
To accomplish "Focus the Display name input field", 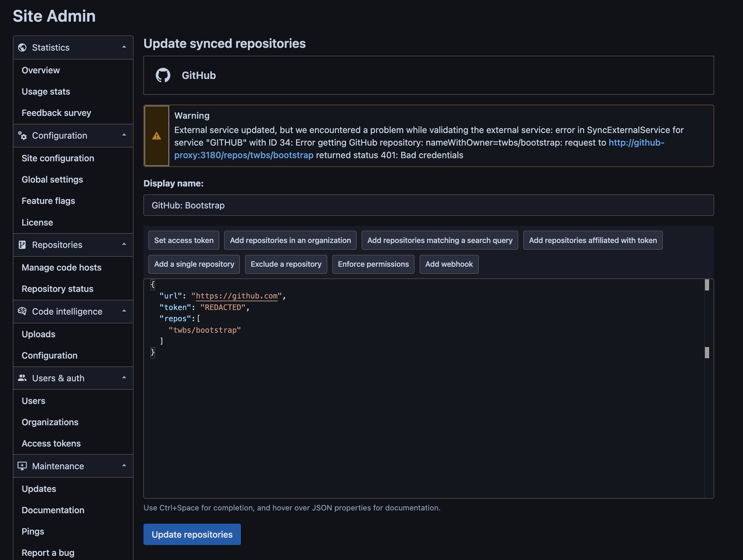I will (x=428, y=205).
